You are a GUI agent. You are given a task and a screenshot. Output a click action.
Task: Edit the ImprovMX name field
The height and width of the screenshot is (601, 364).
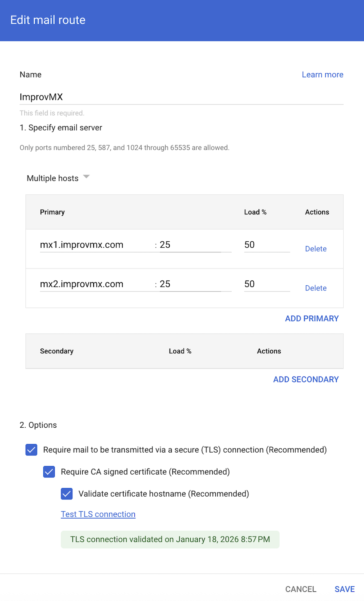[181, 97]
